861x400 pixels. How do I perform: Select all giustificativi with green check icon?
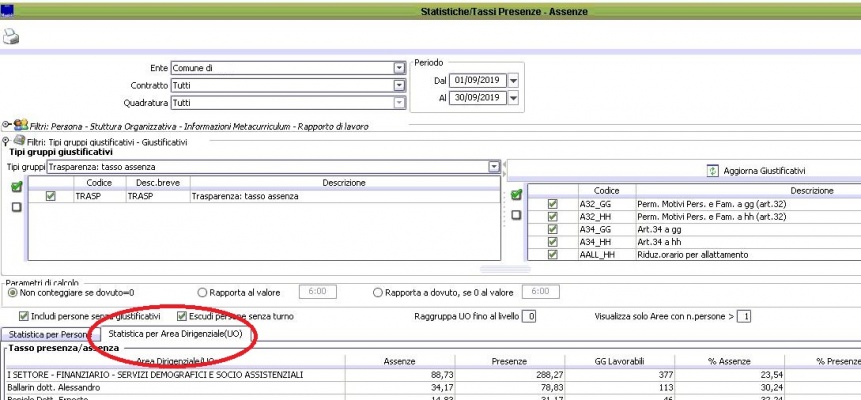pos(516,195)
